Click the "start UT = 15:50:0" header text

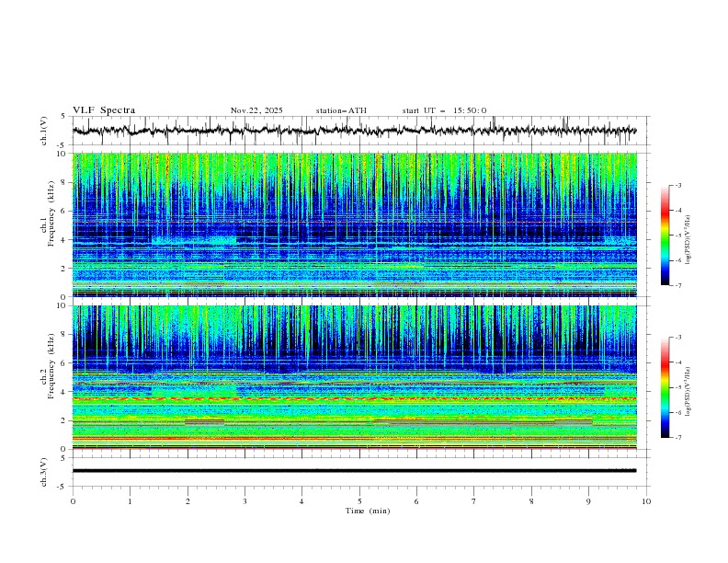click(444, 110)
